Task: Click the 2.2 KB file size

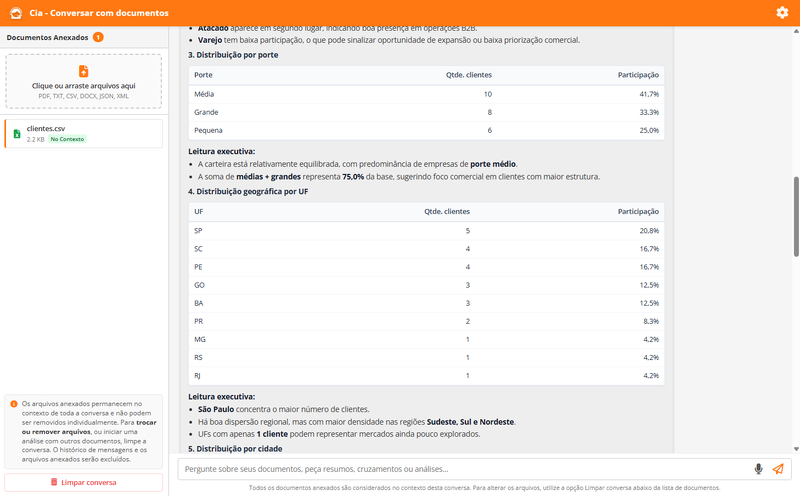Action: pos(36,139)
